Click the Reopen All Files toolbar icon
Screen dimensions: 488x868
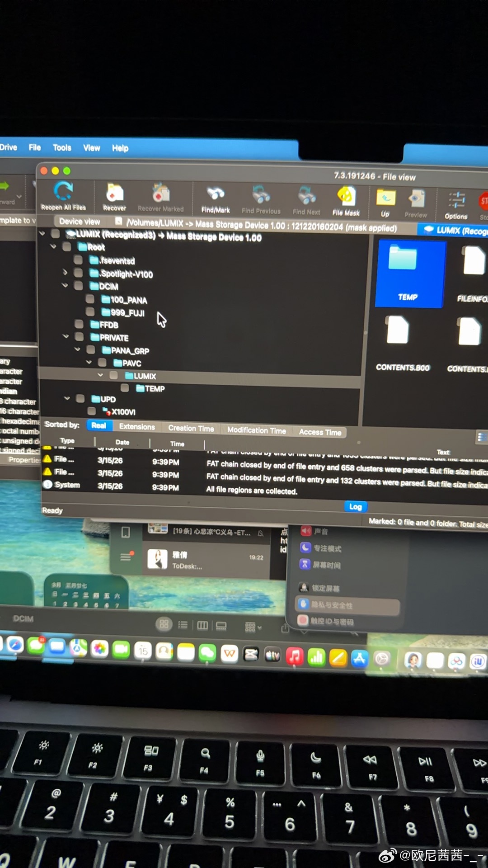63,195
